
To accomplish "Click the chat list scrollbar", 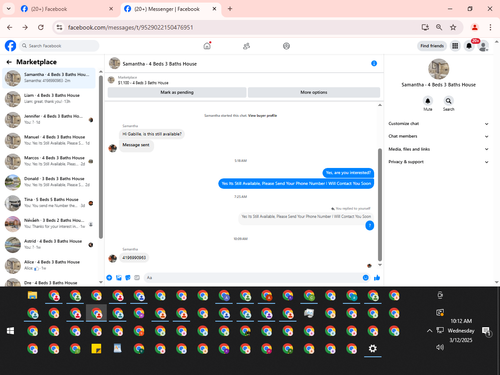I will point(101,157).
